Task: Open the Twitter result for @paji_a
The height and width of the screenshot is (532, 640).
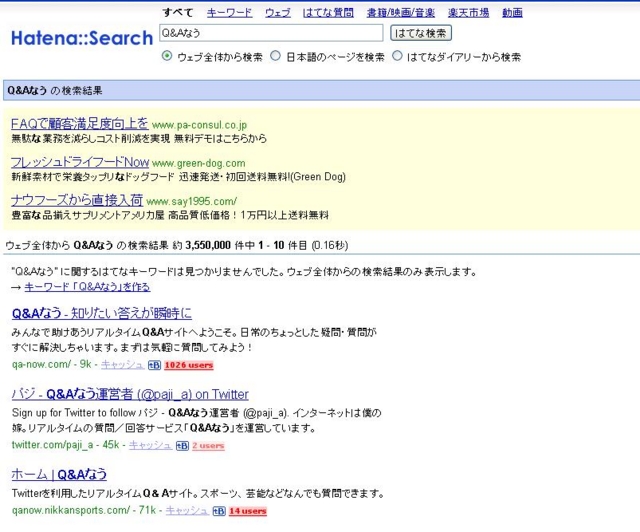Action: point(130,394)
